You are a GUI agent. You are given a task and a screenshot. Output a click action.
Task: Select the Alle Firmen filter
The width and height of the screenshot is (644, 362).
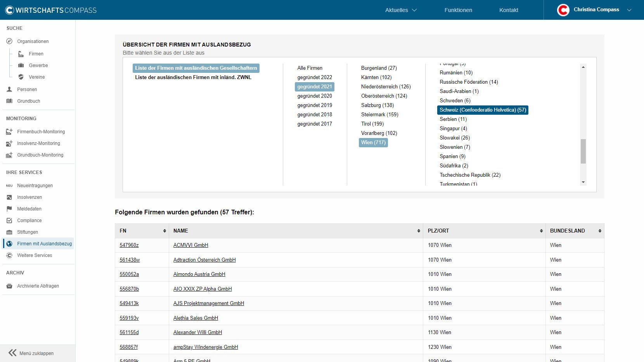pyautogui.click(x=310, y=68)
